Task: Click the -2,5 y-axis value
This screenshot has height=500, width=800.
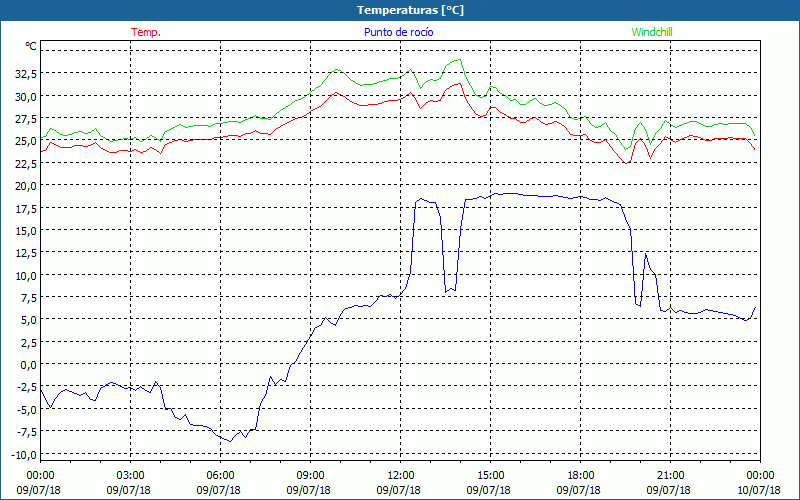Action: pos(26,387)
